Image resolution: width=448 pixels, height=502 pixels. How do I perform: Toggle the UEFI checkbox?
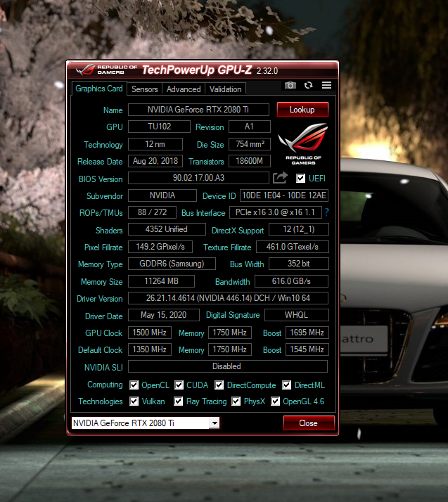pos(301,179)
